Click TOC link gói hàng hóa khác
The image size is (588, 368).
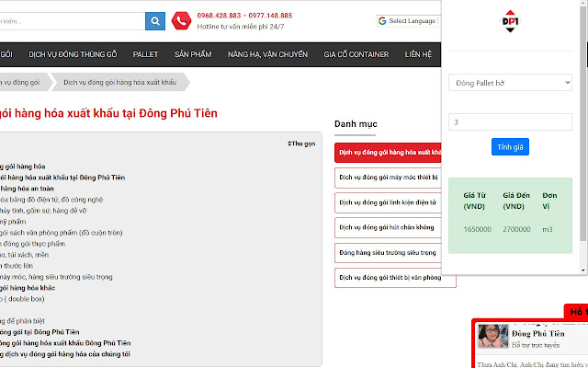(28, 288)
